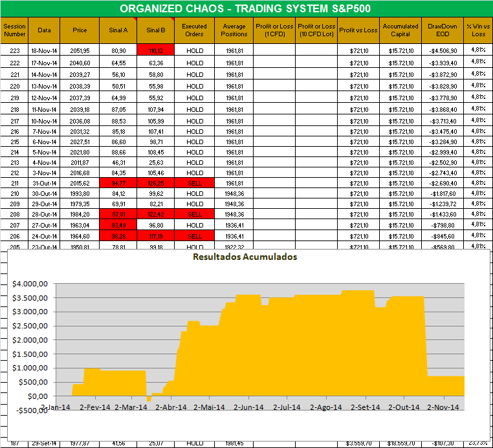Select red Sinal B cell 122,42

pyautogui.click(x=156, y=214)
